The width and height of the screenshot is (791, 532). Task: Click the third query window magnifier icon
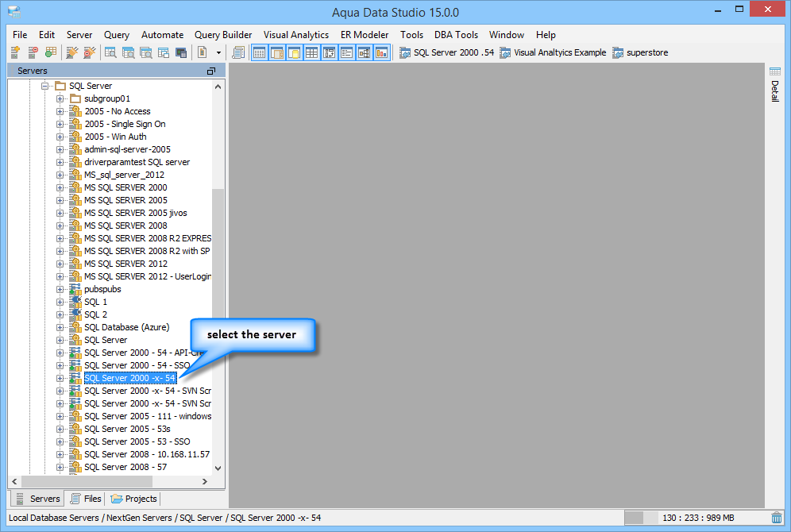point(146,52)
